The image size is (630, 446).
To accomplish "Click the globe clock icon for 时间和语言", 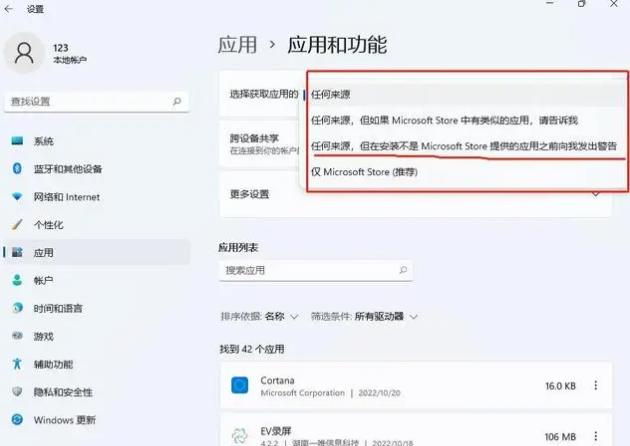I will click(x=17, y=308).
